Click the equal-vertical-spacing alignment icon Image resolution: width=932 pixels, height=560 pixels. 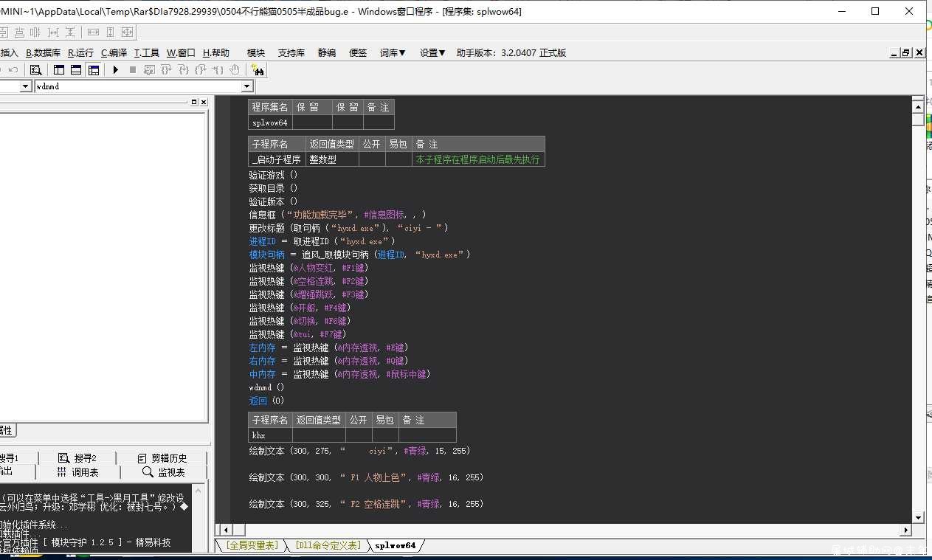tap(70, 32)
